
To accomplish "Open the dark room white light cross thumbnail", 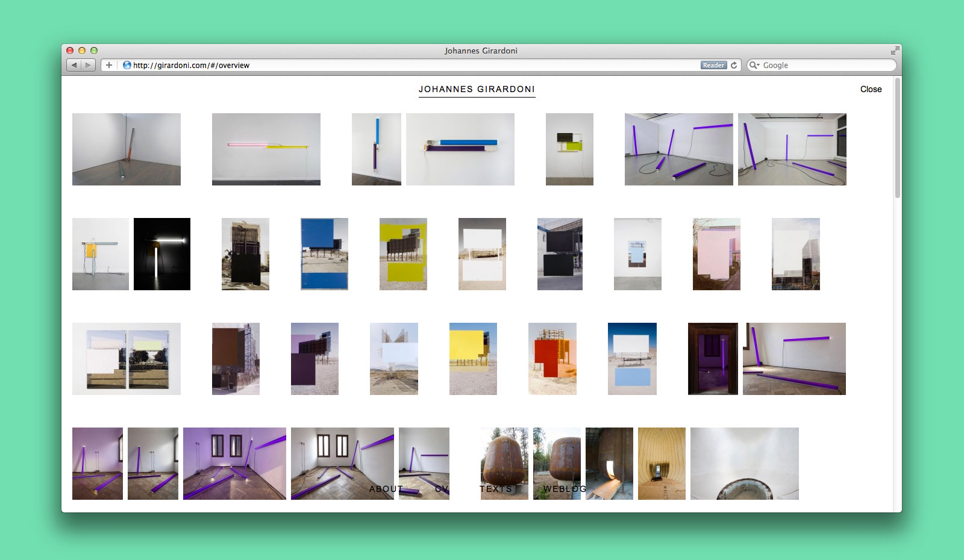I will click(162, 254).
